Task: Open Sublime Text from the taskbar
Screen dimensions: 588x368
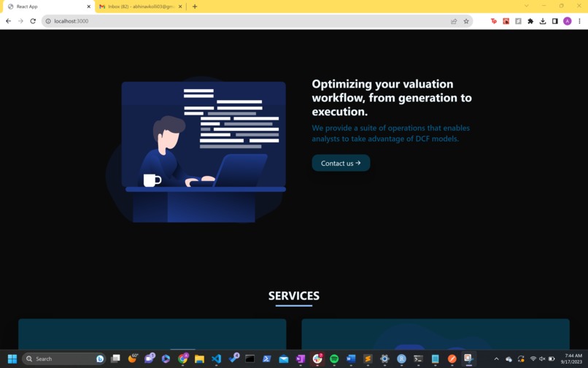Action: tap(368, 359)
